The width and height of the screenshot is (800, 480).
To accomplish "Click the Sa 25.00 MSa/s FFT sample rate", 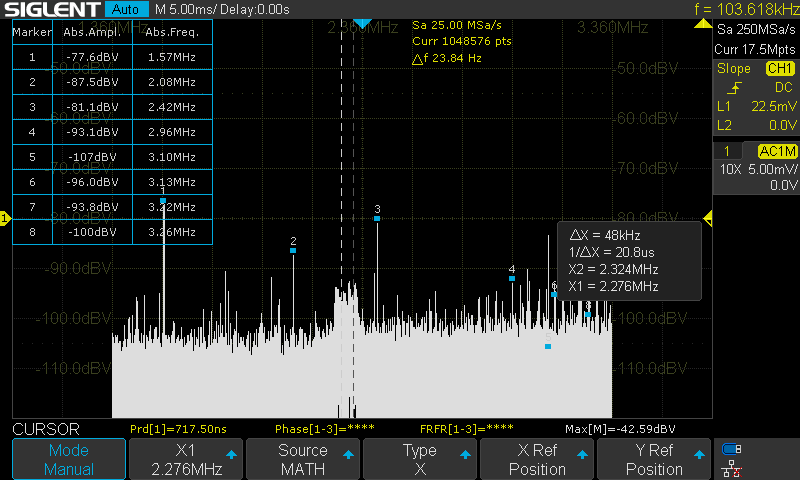I will tap(457, 25).
